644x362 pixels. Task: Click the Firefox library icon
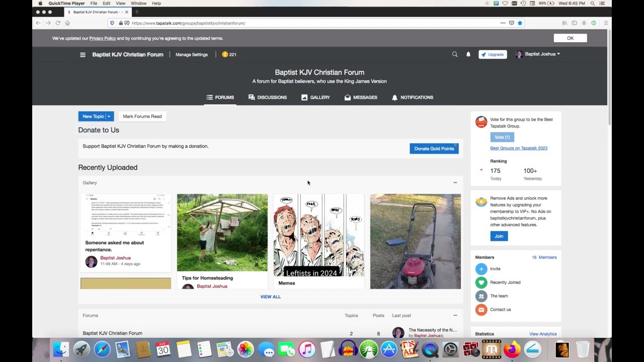[565, 23]
